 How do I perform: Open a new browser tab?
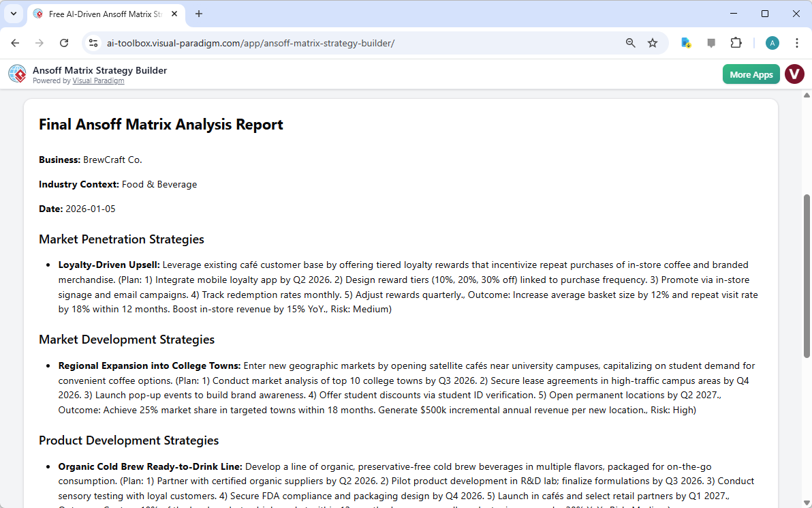199,14
